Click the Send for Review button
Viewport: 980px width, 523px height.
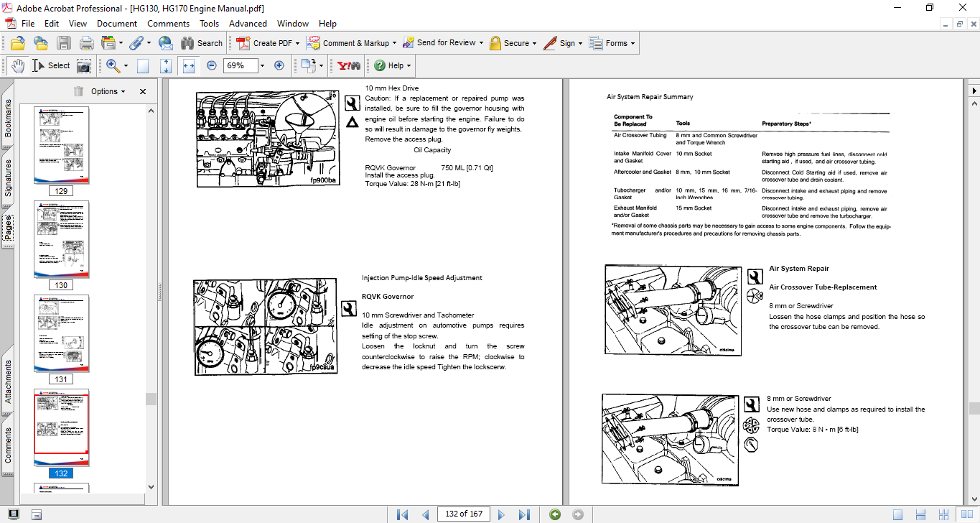pyautogui.click(x=441, y=42)
